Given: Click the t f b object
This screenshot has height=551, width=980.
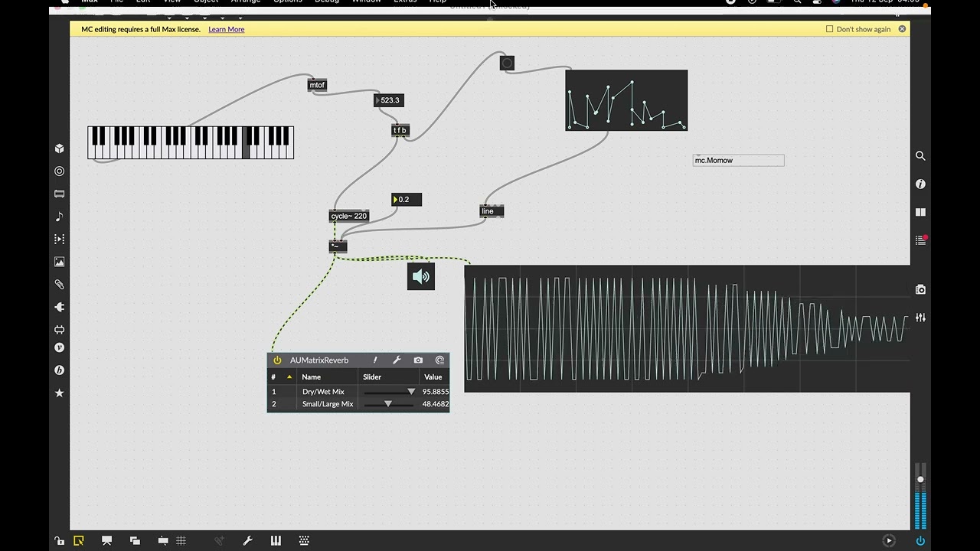Looking at the screenshot, I should [400, 130].
